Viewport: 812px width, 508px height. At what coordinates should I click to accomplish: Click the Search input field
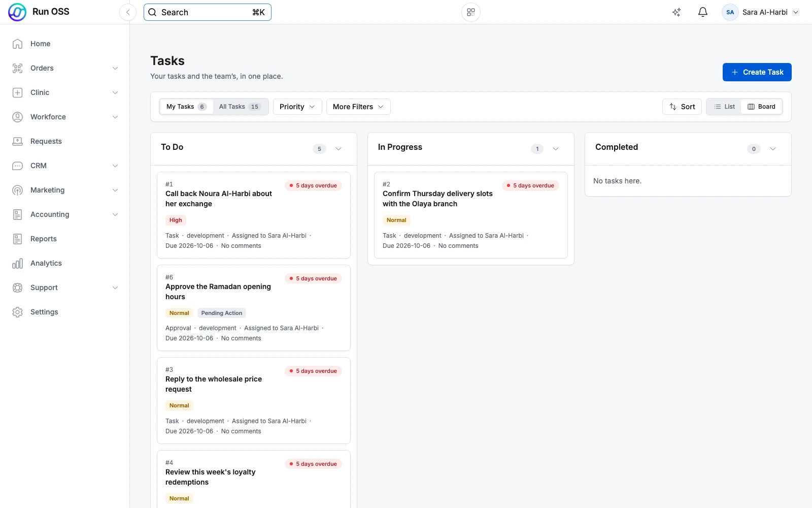[x=208, y=12]
